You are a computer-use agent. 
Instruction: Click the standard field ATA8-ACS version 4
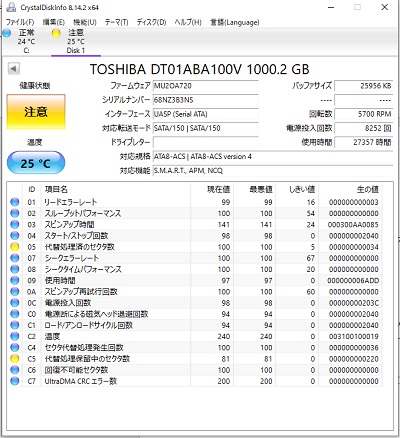(273, 156)
